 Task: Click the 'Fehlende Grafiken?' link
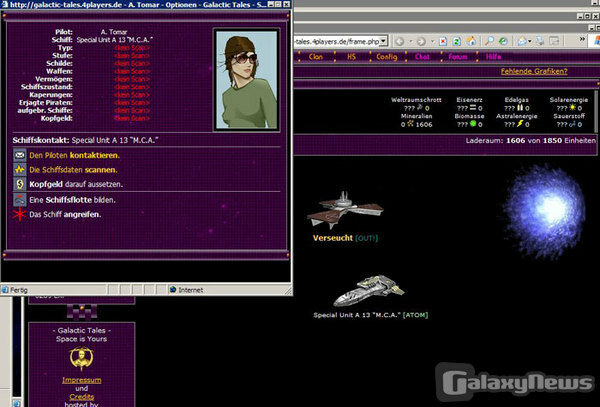tap(534, 71)
